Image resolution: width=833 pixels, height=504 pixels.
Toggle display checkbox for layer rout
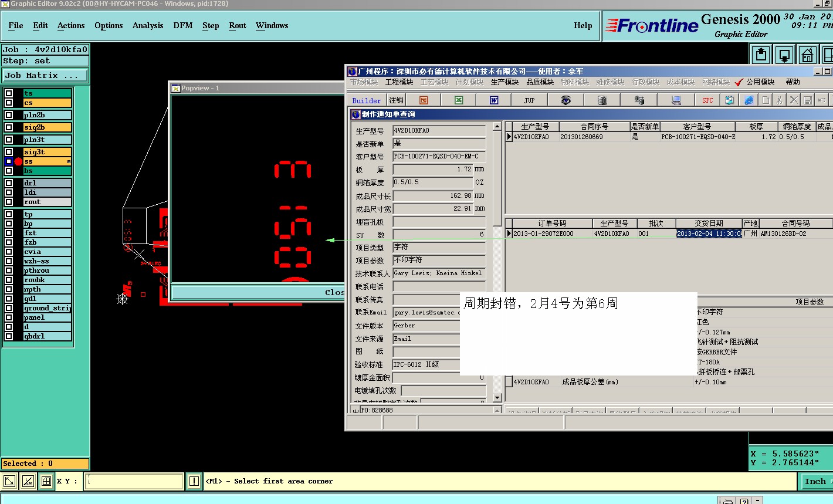tap(9, 202)
